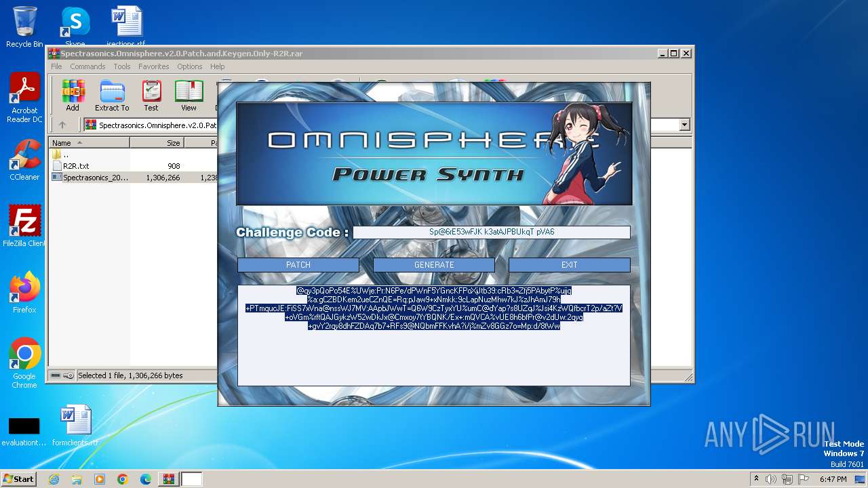Select the formclients.rtf desktop document

(x=75, y=426)
